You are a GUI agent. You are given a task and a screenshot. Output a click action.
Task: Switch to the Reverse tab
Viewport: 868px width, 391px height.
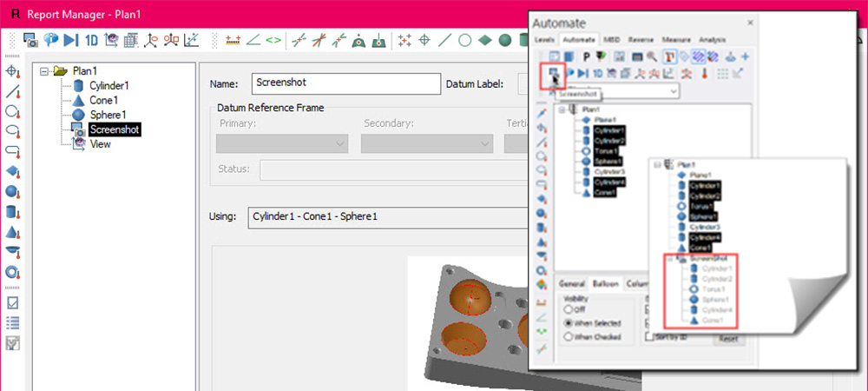click(641, 40)
